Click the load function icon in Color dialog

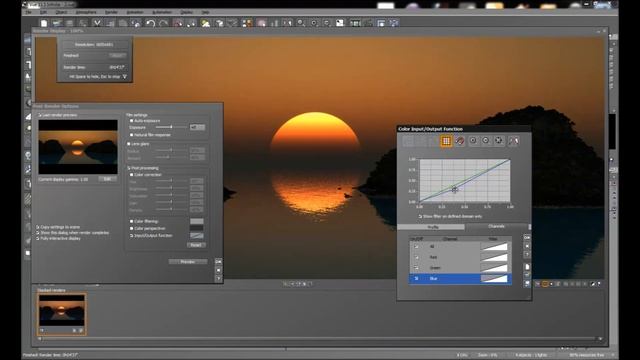pos(527,275)
